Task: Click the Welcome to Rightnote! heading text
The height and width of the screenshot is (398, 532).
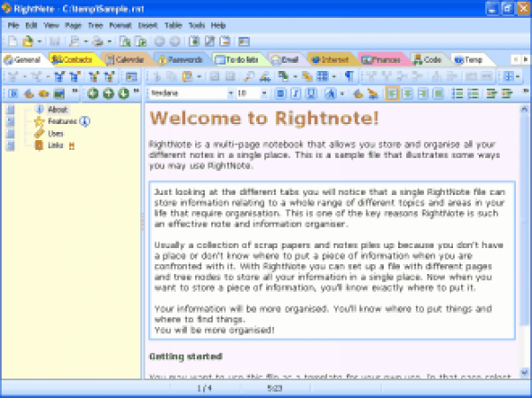Action: (264, 118)
